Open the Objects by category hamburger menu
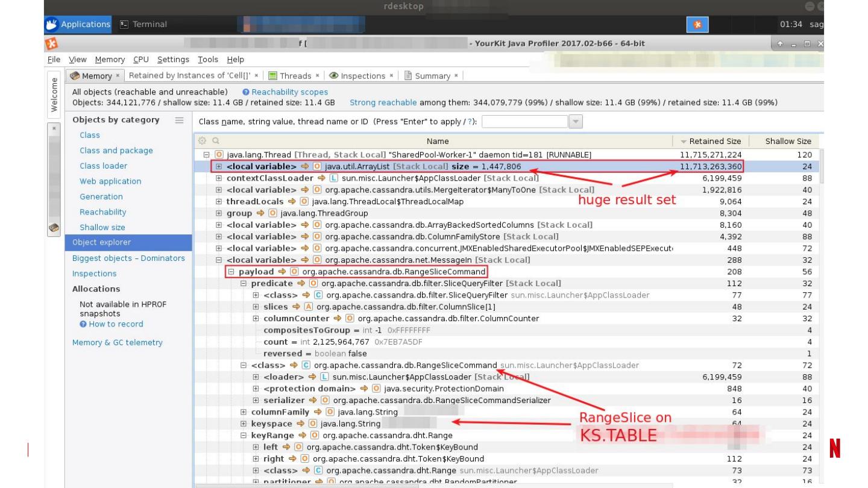The height and width of the screenshot is (488, 868). point(179,120)
